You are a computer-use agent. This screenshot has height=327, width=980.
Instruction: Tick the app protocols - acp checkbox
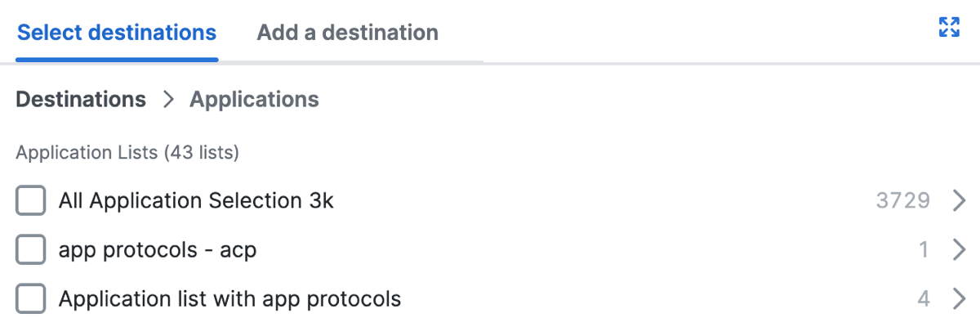coord(31,250)
